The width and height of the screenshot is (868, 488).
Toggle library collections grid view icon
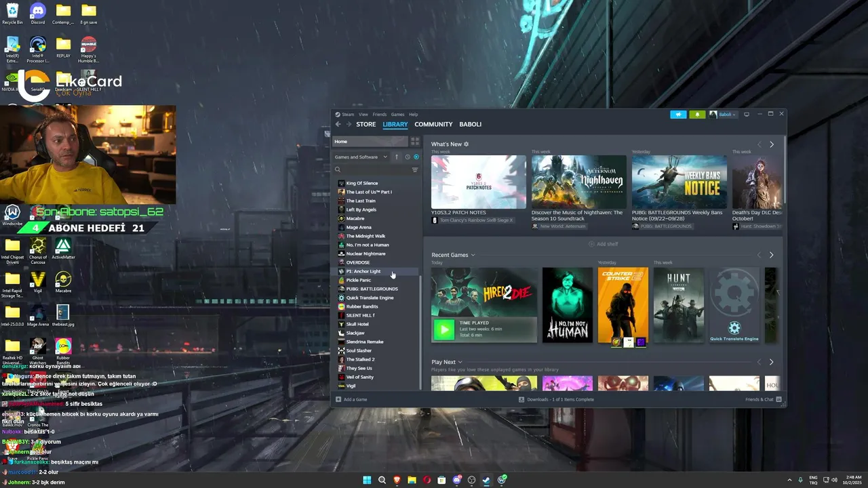tap(415, 142)
